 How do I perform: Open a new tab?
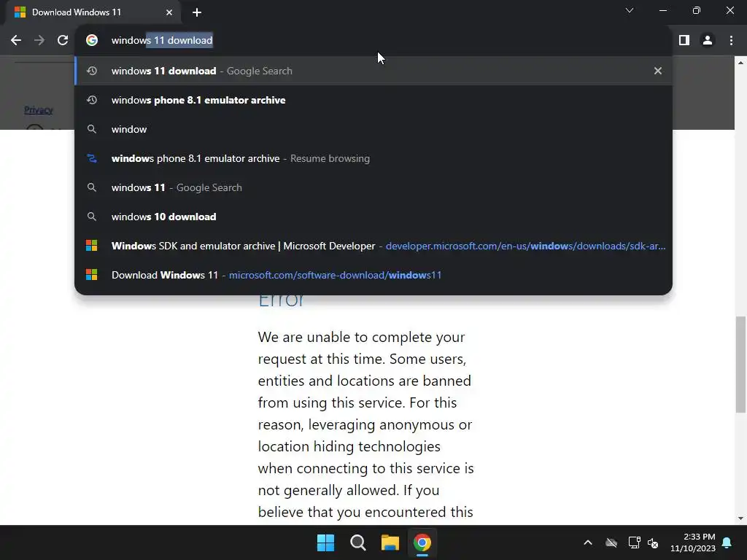pyautogui.click(x=197, y=12)
